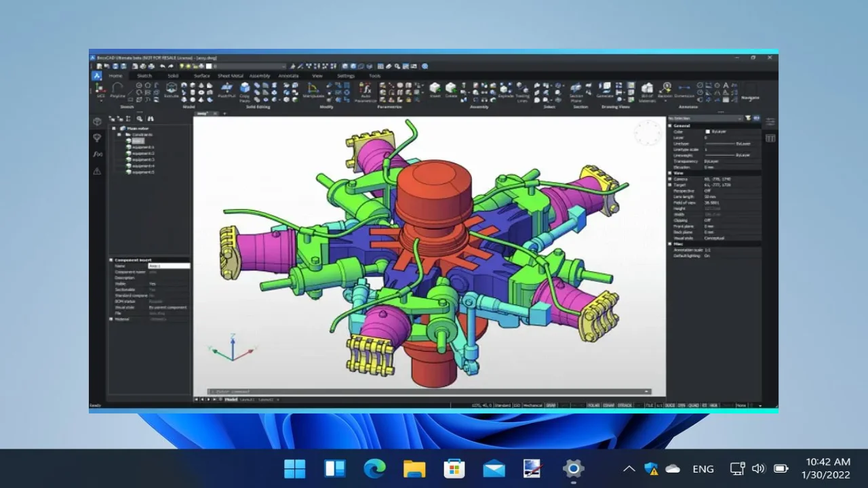The image size is (868, 488).
Task: Open the Bill of Materials tool
Action: 647,92
